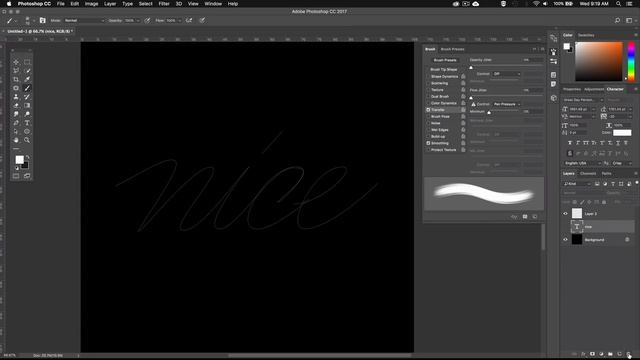The height and width of the screenshot is (360, 640).
Task: Toggle the Transfer checkbox
Action: point(428,110)
